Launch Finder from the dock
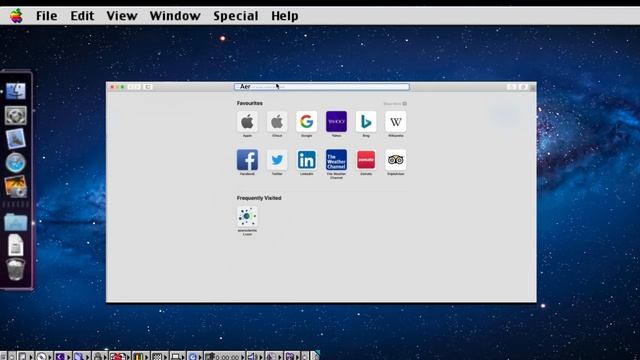The image size is (640, 360). [x=16, y=91]
